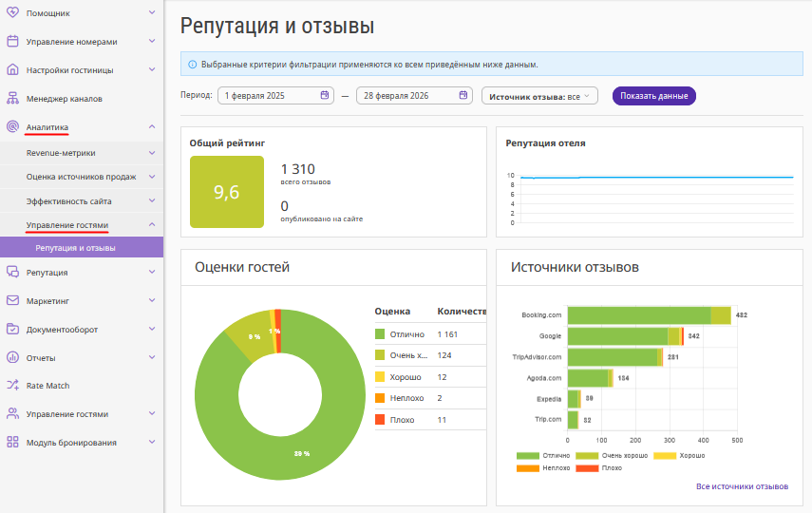
Task: Click the Маркетинг envelope icon
Action: point(12,301)
